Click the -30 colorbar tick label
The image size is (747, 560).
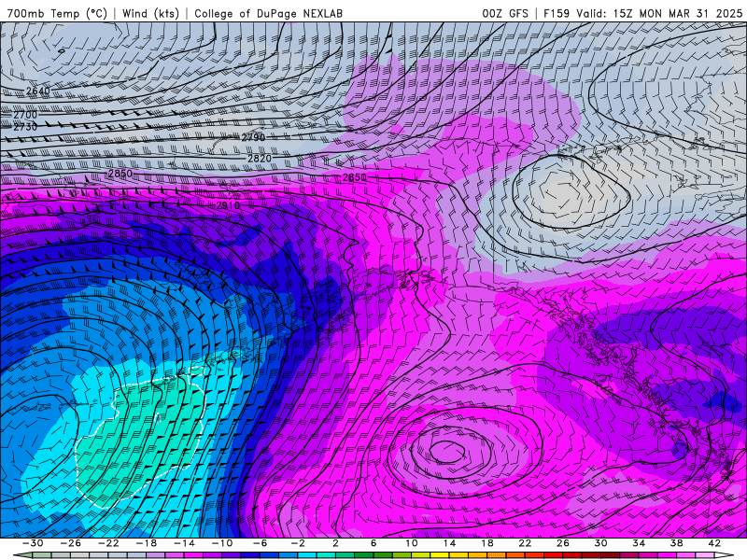click(33, 543)
